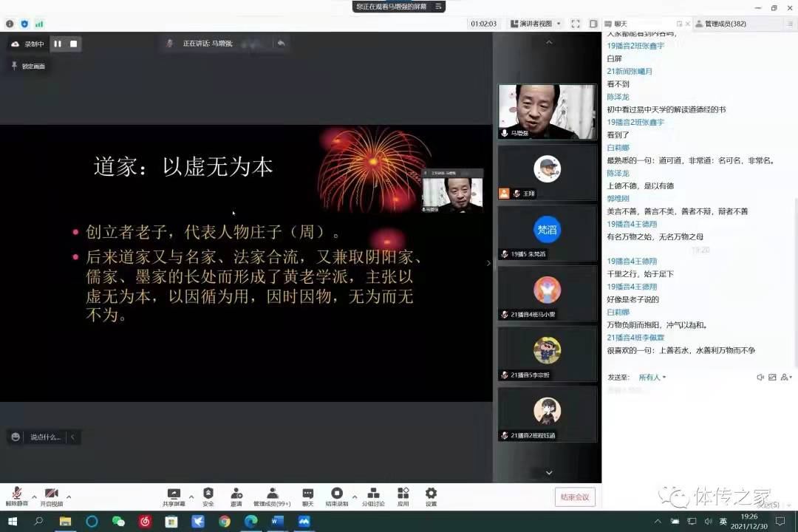The width and height of the screenshot is (798, 532).
Task: Open the 共享屏幕 screen share icon
Action: coord(174,495)
